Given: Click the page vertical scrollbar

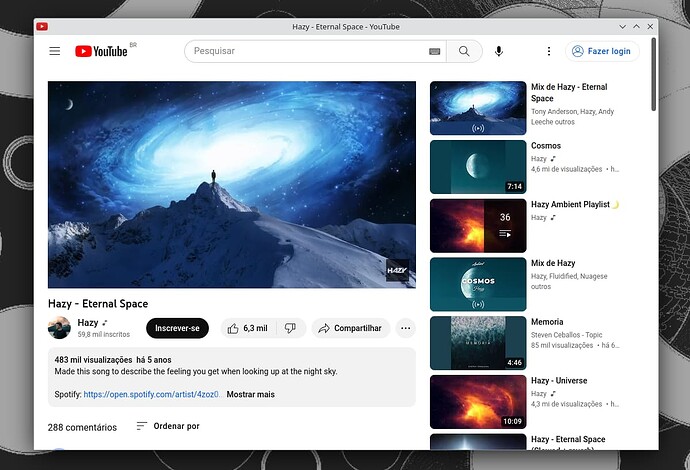Looking at the screenshot, I should [x=653, y=74].
